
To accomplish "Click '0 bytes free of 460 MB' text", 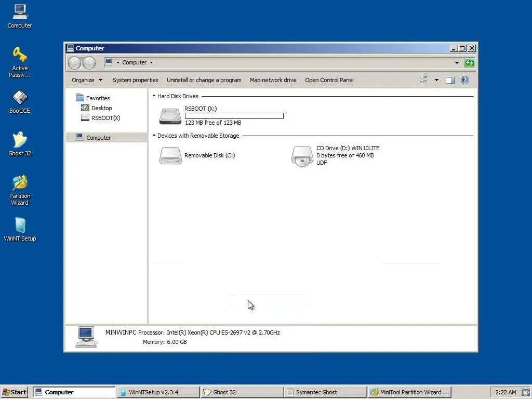I will 345,155.
